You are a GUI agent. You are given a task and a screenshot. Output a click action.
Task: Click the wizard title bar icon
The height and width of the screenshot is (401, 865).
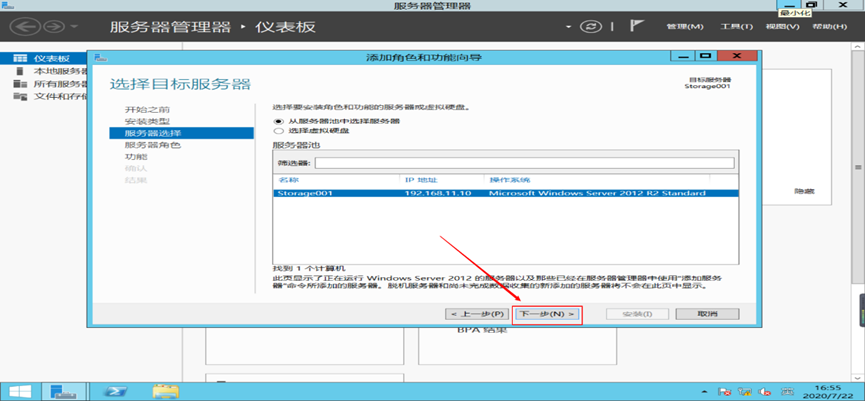[100, 57]
